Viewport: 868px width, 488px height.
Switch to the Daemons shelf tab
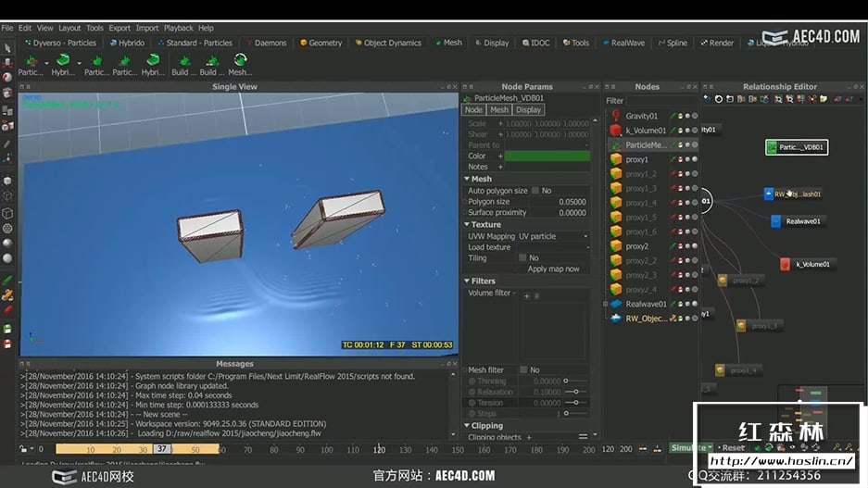266,43
